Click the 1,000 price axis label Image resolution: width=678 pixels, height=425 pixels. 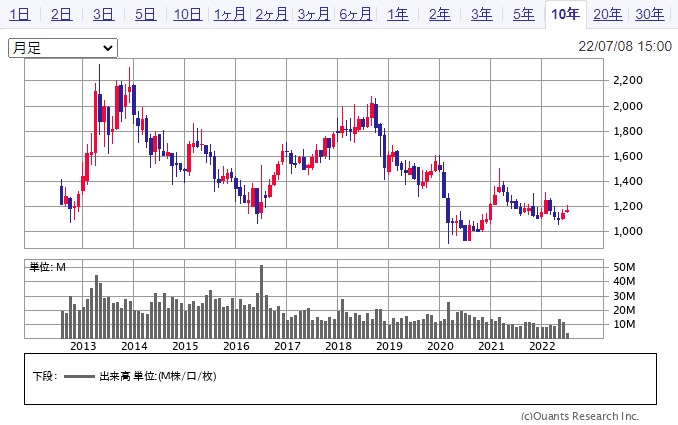pyautogui.click(x=628, y=232)
